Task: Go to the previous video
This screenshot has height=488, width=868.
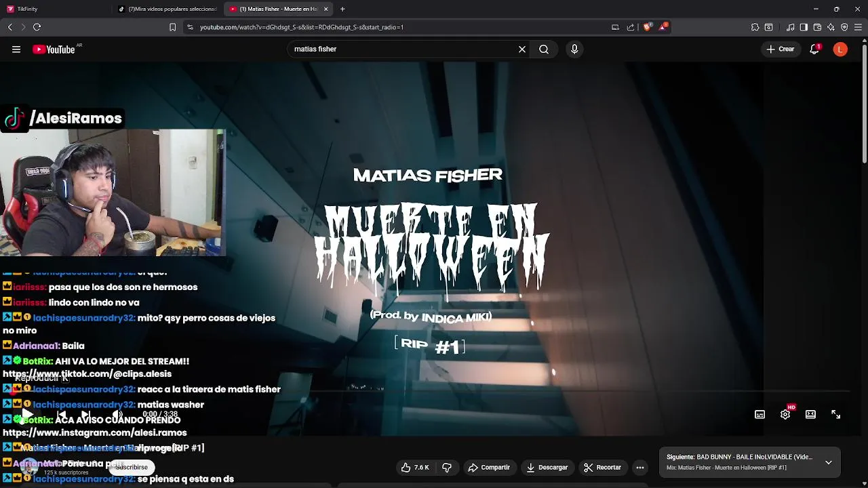Action: pyautogui.click(x=61, y=414)
